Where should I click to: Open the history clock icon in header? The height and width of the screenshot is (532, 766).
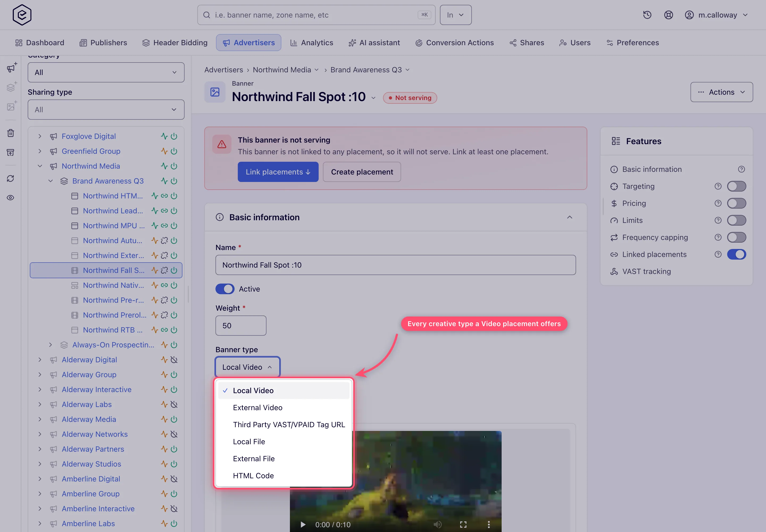[x=647, y=15]
